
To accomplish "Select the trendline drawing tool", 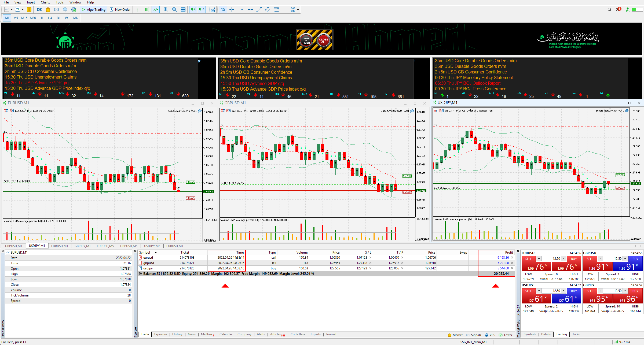I will 259,10.
